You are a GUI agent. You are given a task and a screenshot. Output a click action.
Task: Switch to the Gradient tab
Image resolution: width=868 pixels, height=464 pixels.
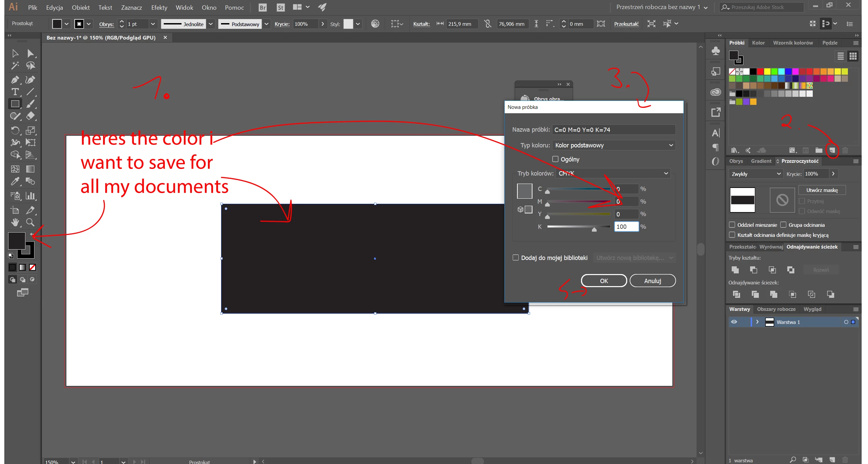pos(761,161)
